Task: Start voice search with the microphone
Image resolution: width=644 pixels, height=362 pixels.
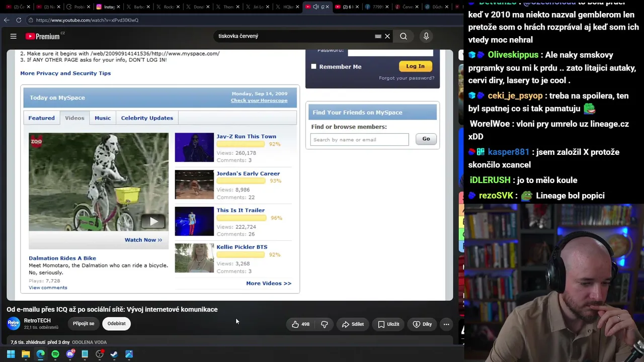Action: 426,36
